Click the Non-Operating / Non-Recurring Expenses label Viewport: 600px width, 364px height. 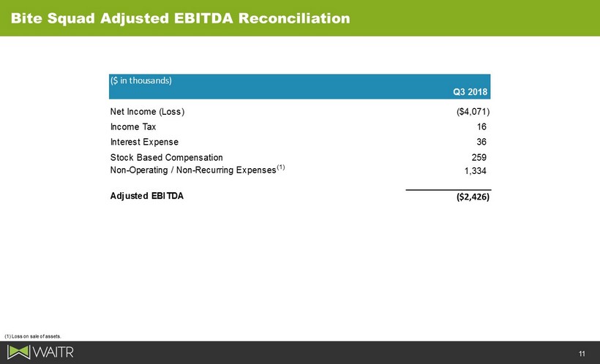coord(193,170)
